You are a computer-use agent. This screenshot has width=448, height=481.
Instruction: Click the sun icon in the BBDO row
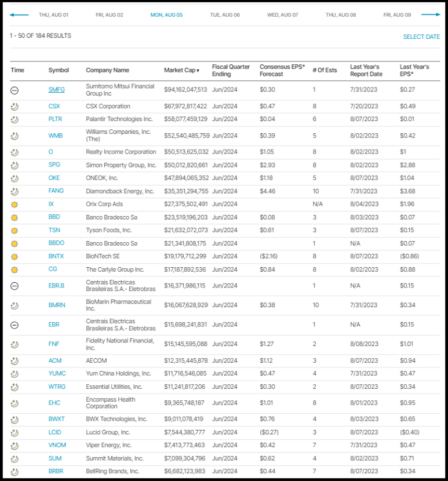point(14,244)
